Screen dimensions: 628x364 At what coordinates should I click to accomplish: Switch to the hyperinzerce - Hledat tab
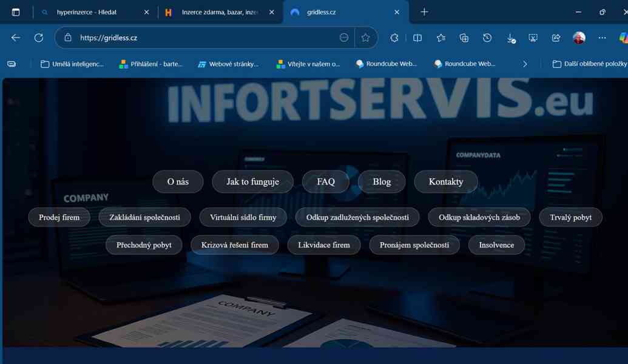click(x=87, y=12)
